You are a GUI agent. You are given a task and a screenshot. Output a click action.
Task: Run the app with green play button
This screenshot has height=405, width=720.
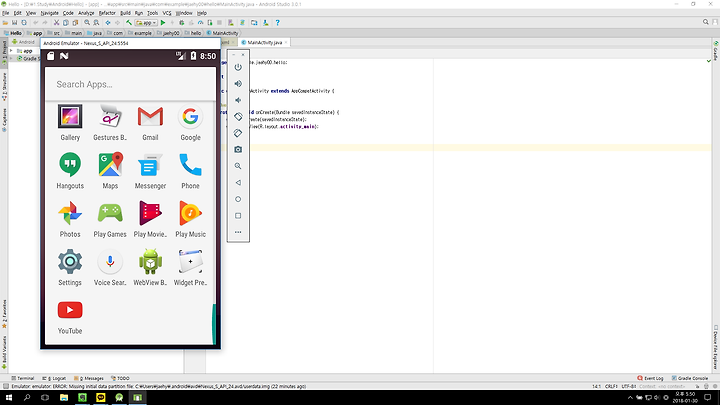click(x=163, y=22)
